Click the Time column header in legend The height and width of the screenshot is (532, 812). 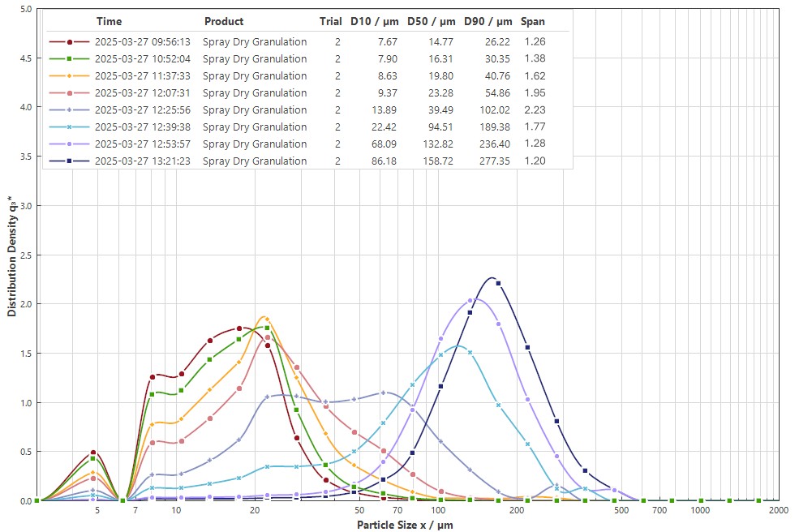pos(109,22)
